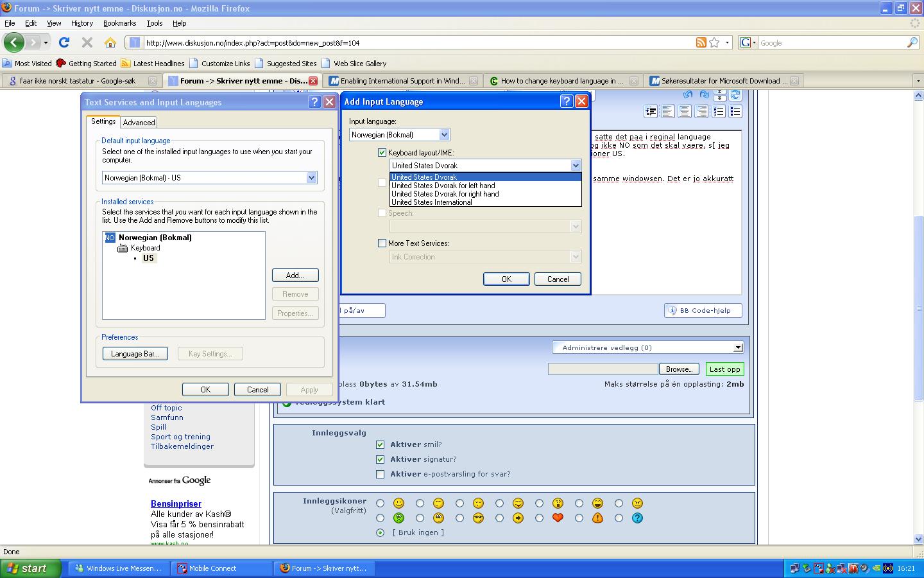Click the orange exclamation post icon
Viewport: 924px width, 578px height.
597,518
